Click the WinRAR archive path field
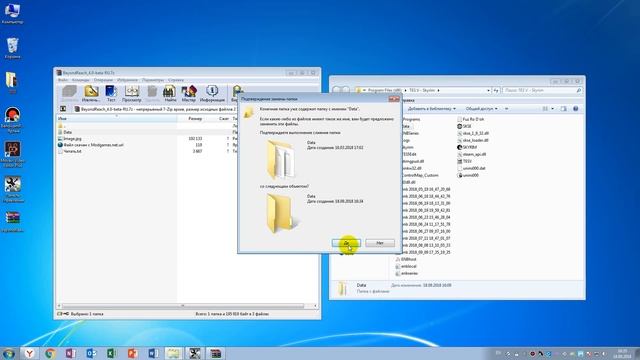 (x=155, y=109)
